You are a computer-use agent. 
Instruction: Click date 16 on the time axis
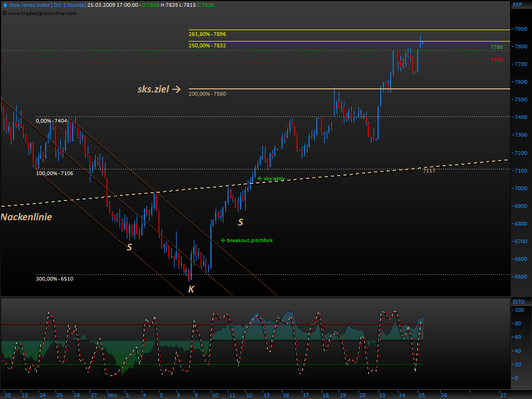286,395
